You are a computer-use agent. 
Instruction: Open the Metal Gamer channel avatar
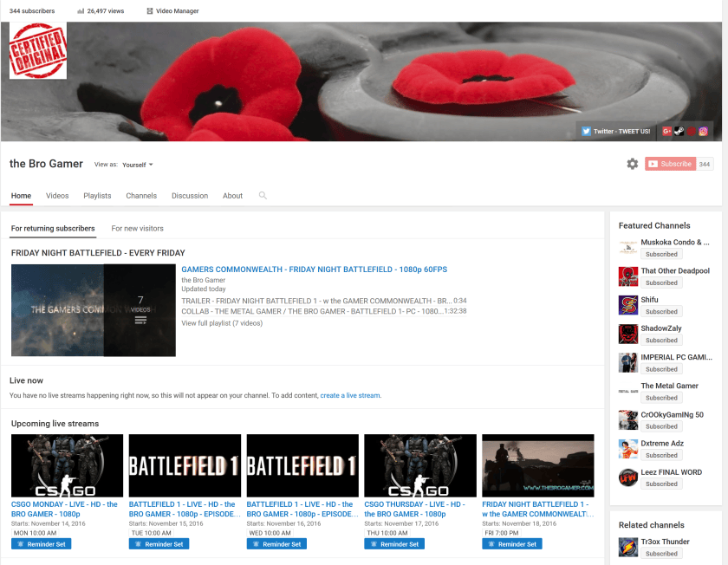click(628, 392)
